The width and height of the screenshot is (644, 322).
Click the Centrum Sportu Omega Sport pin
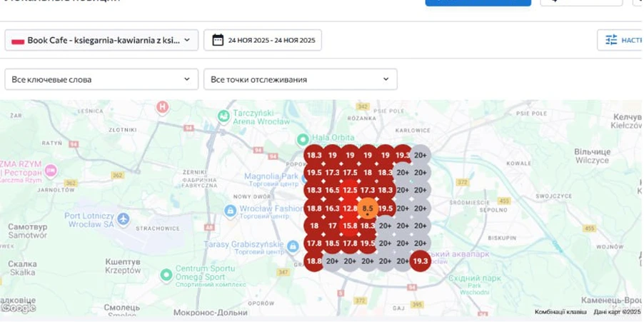166,274
